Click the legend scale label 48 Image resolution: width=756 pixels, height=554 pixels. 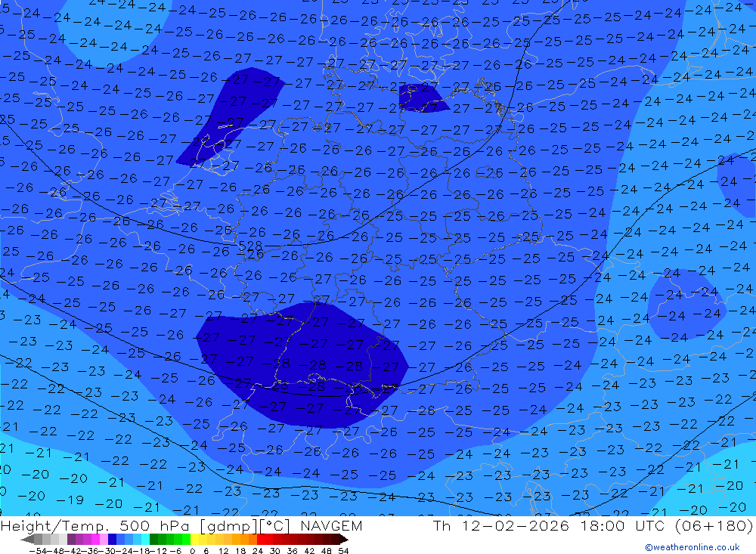point(326,551)
